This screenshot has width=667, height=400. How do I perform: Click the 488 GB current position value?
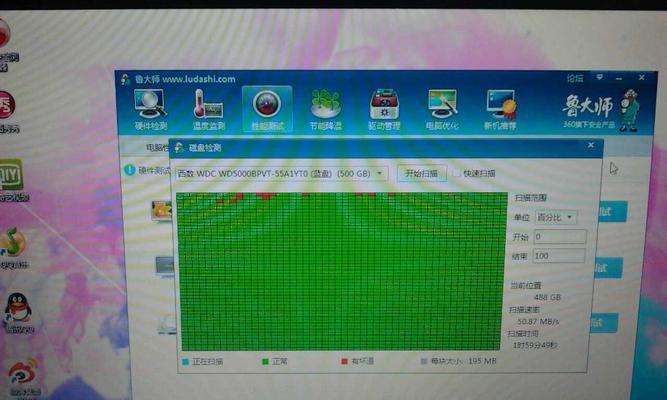click(547, 297)
